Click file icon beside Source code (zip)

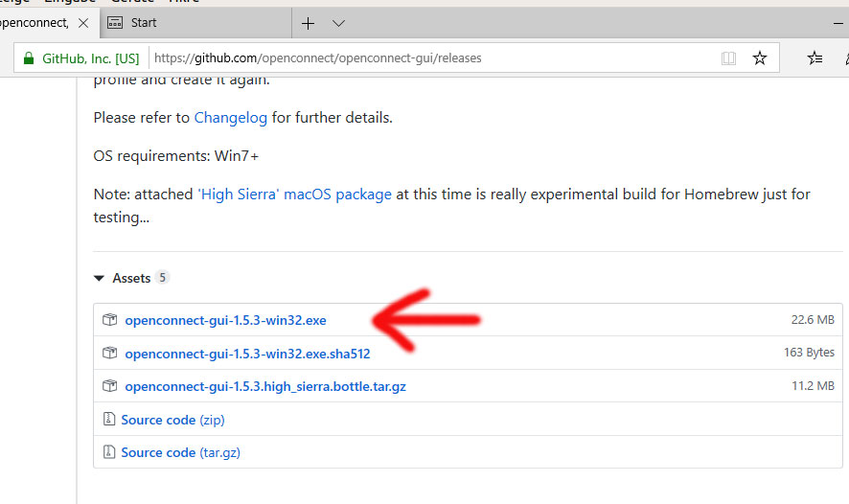[x=109, y=420]
